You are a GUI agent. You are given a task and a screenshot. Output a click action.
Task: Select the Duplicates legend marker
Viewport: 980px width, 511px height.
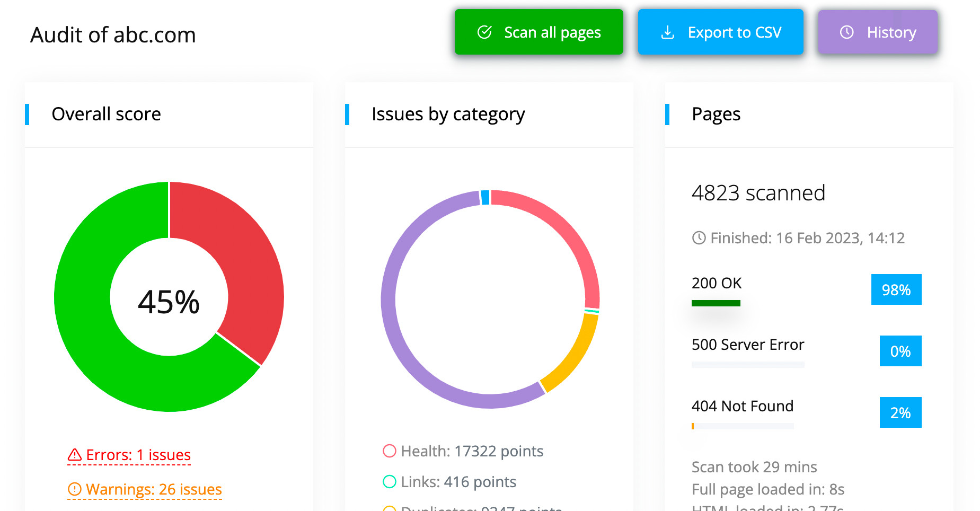pos(390,508)
